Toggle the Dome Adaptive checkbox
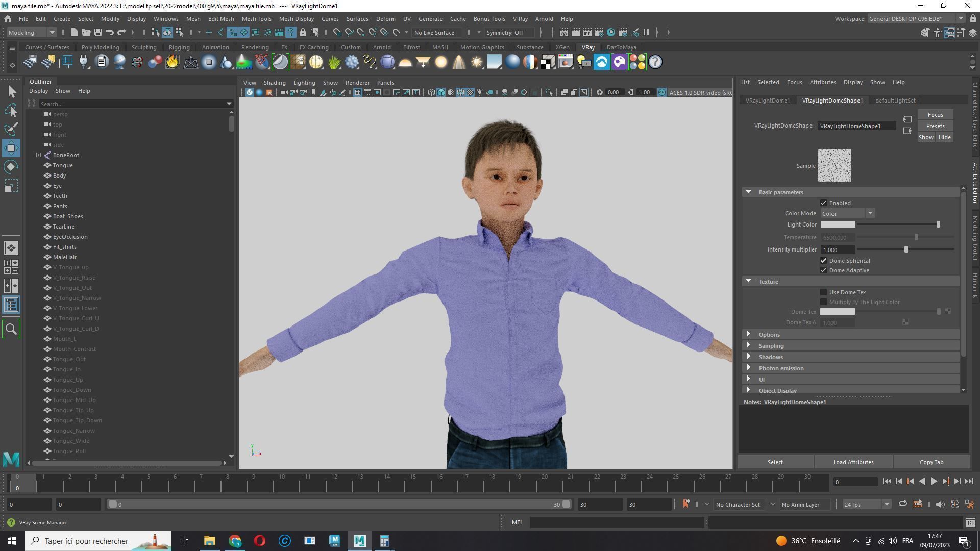The image size is (980, 551). pyautogui.click(x=823, y=270)
